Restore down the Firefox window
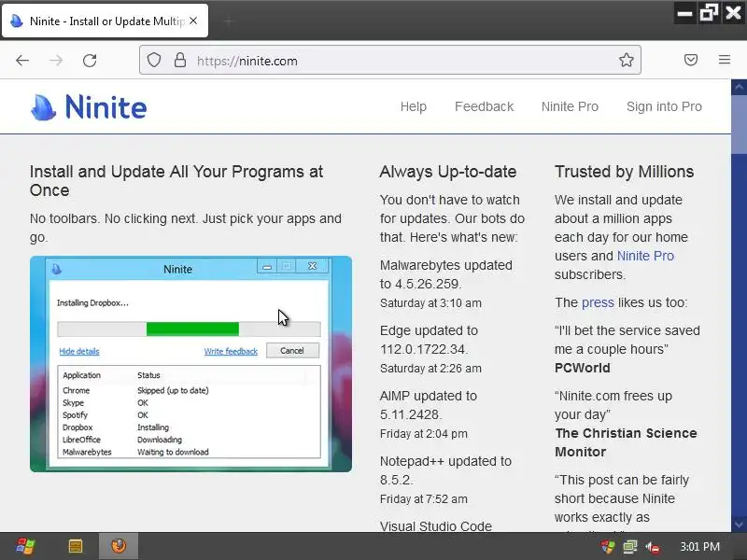The height and width of the screenshot is (560, 747). (709, 13)
